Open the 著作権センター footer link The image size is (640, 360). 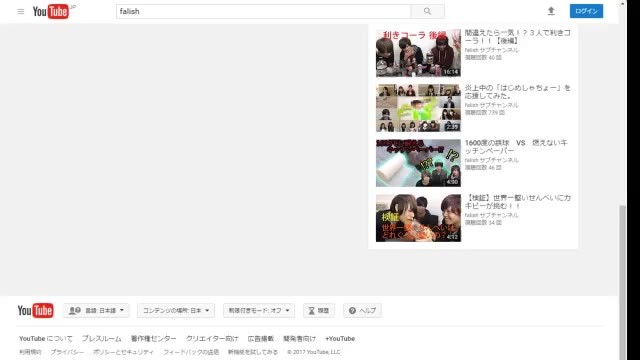[x=153, y=338]
